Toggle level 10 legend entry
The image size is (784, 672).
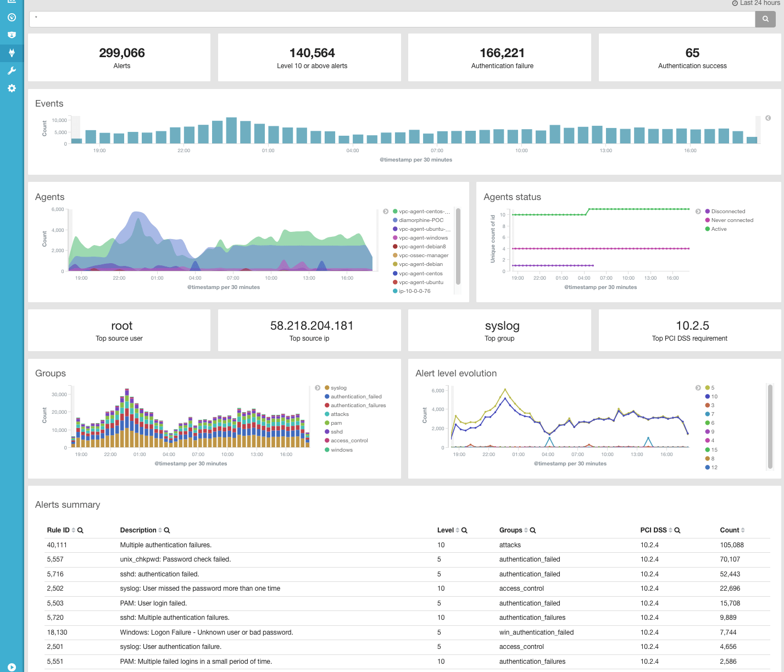tap(711, 397)
